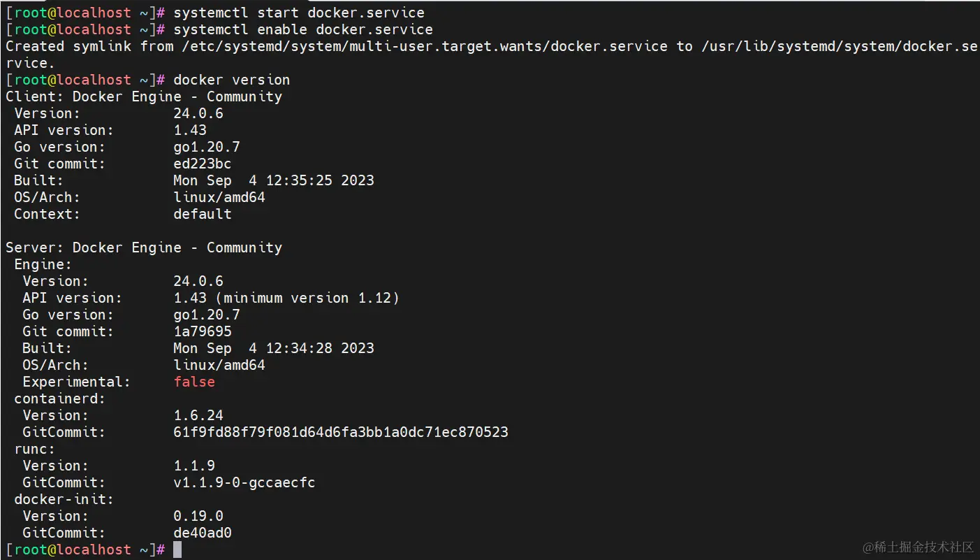Click the runc GitCommit "v1.1.9-0-gccaecfc"
The height and width of the screenshot is (560, 980).
pos(244,482)
